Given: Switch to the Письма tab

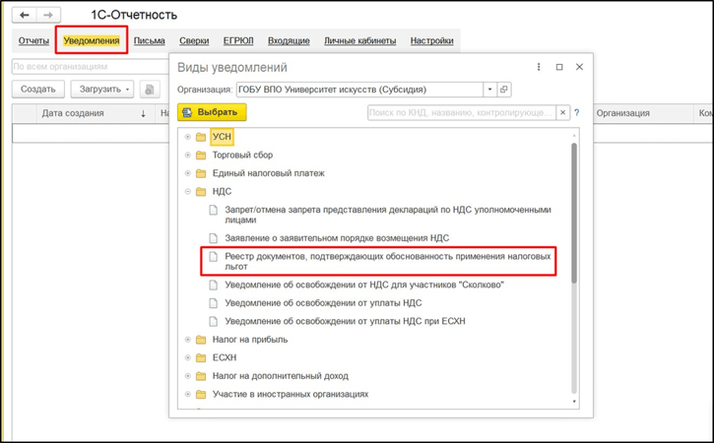Looking at the screenshot, I should (149, 41).
